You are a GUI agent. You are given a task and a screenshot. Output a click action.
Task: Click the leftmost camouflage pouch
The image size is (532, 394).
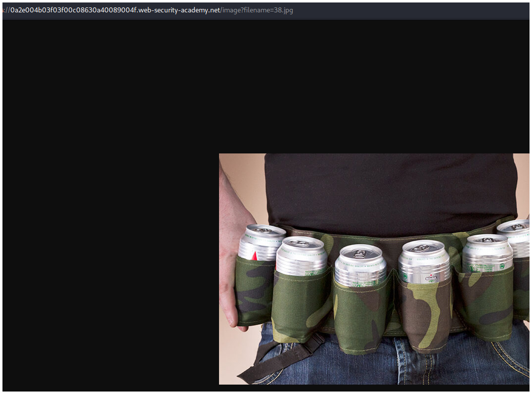click(253, 292)
